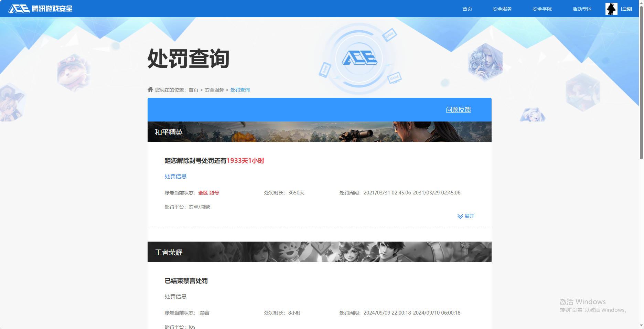
Task: Log out using the 注销 link
Action: (x=626, y=9)
